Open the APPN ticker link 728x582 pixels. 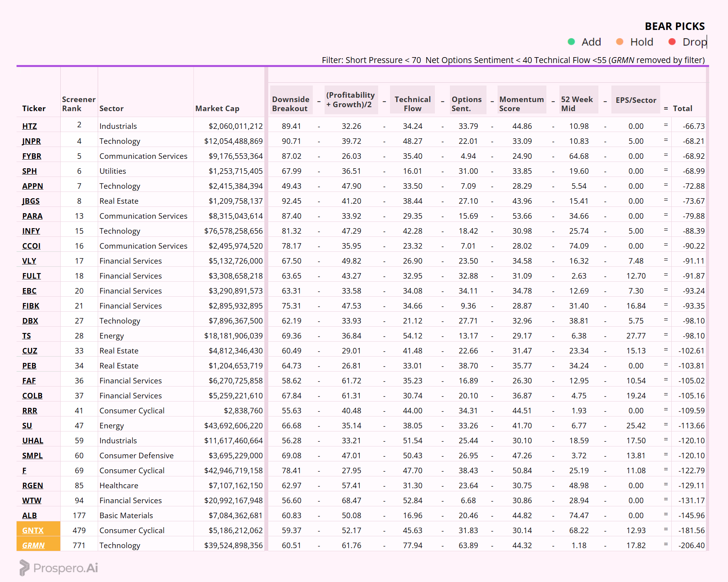(x=33, y=186)
